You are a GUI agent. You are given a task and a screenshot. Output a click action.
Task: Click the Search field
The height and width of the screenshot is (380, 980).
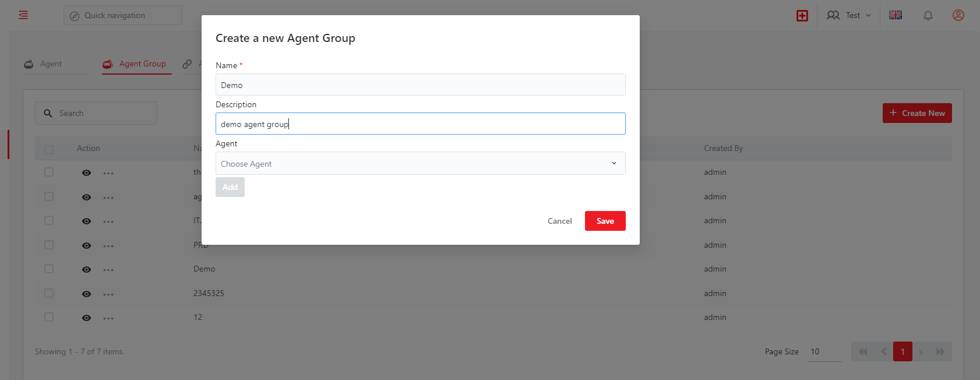96,113
